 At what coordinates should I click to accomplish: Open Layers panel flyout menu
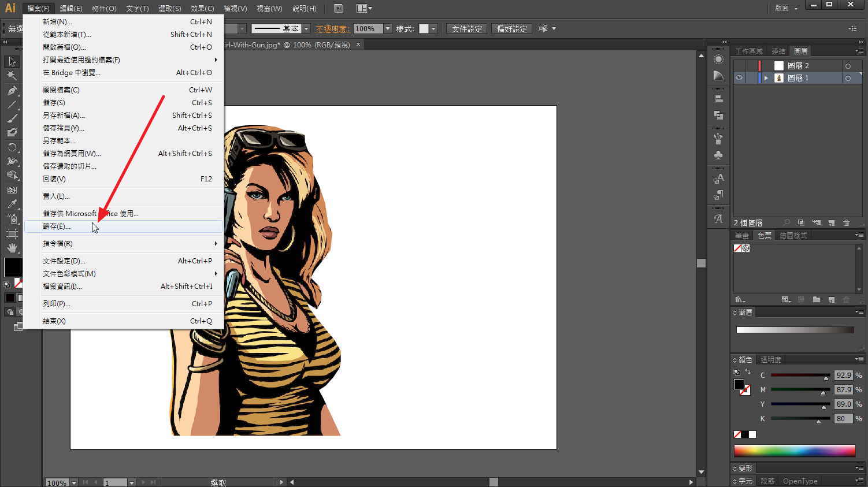click(859, 51)
